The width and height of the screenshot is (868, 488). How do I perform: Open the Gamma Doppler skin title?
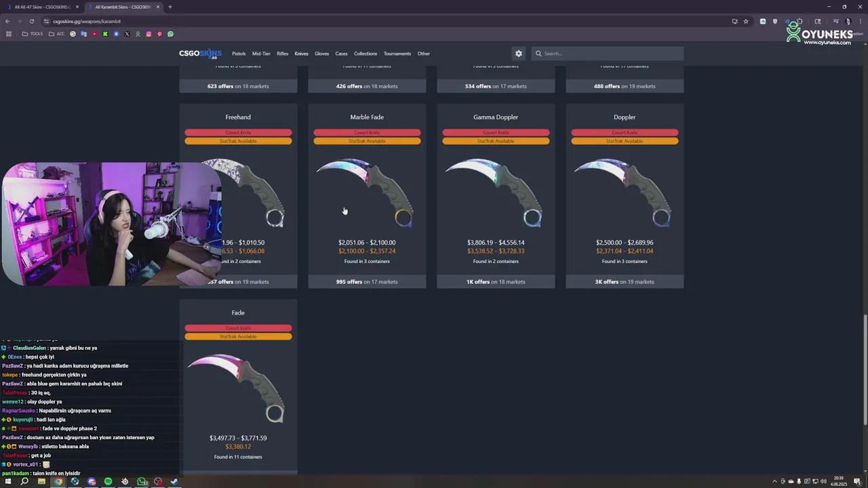click(496, 117)
